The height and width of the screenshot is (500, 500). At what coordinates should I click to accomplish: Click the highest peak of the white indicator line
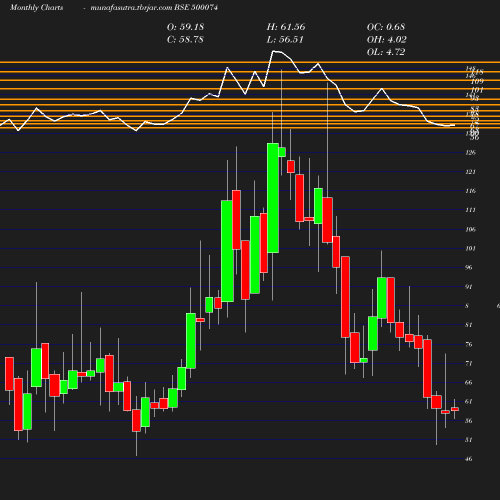pyautogui.click(x=274, y=51)
